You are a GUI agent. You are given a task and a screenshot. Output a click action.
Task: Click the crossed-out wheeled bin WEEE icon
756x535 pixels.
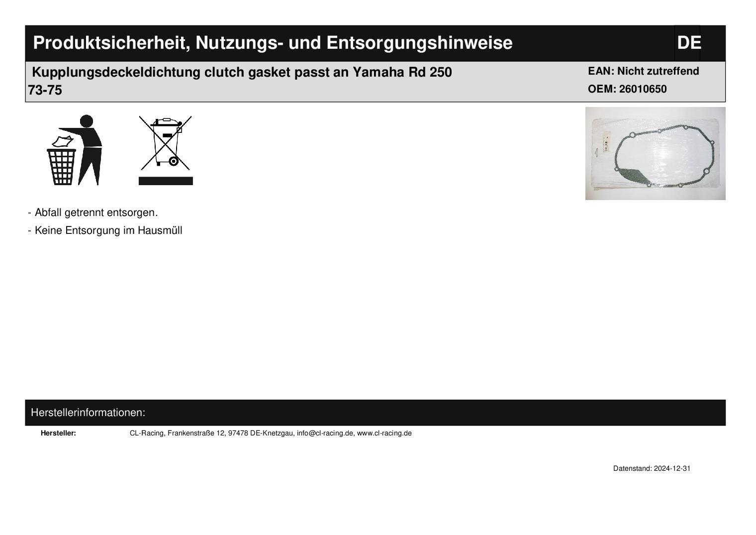[166, 150]
